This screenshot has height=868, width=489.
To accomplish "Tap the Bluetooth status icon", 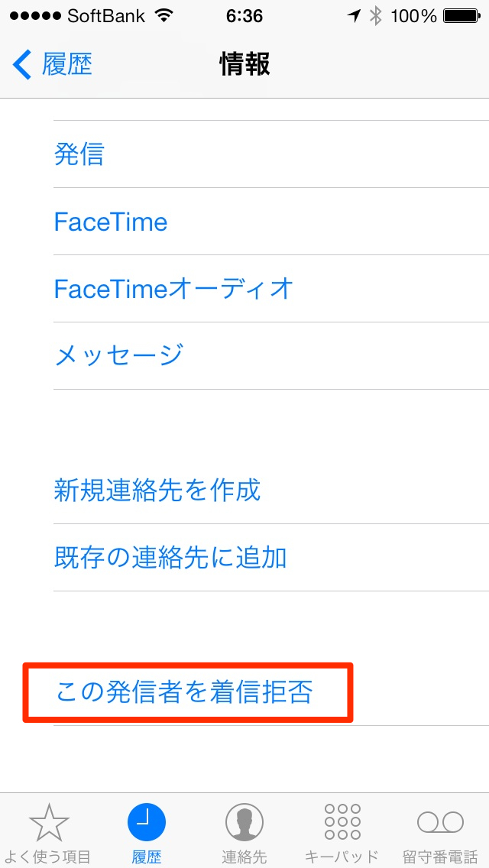I will (x=374, y=16).
